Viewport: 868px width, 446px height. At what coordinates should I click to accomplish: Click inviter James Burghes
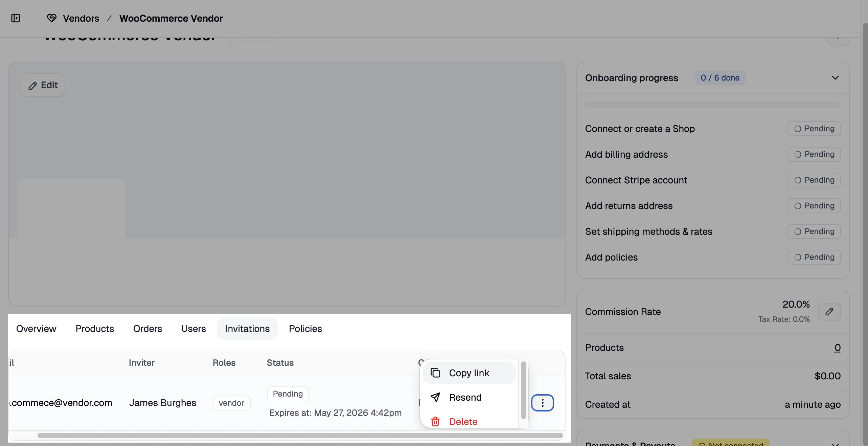point(162,403)
